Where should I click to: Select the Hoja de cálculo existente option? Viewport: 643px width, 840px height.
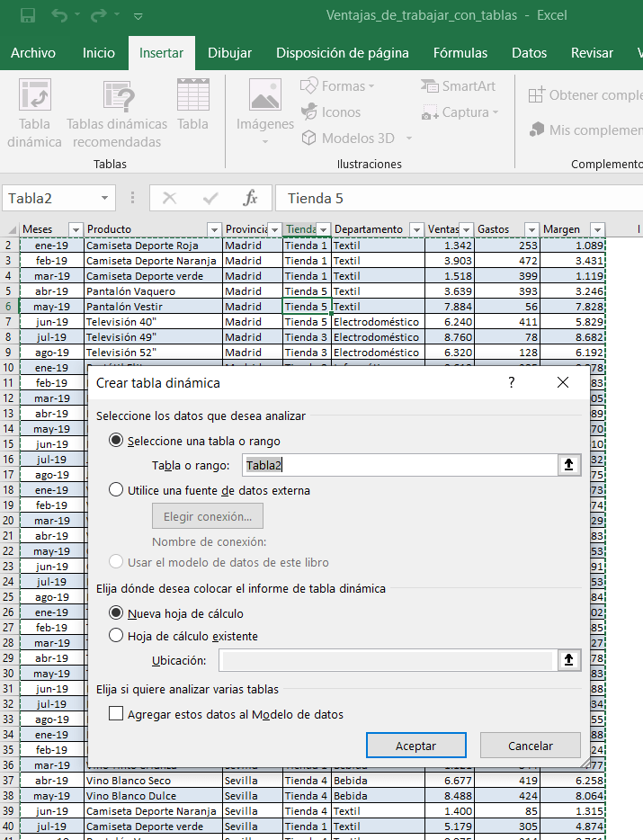[x=116, y=635]
